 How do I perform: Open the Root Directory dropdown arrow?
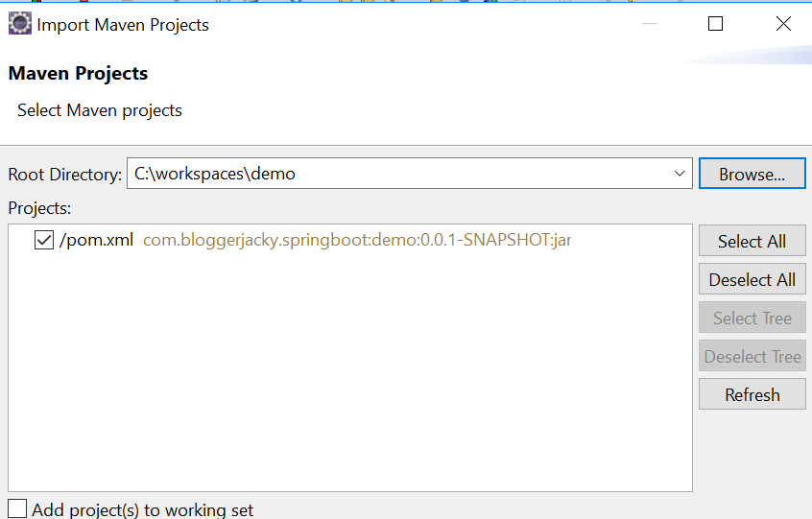point(680,175)
